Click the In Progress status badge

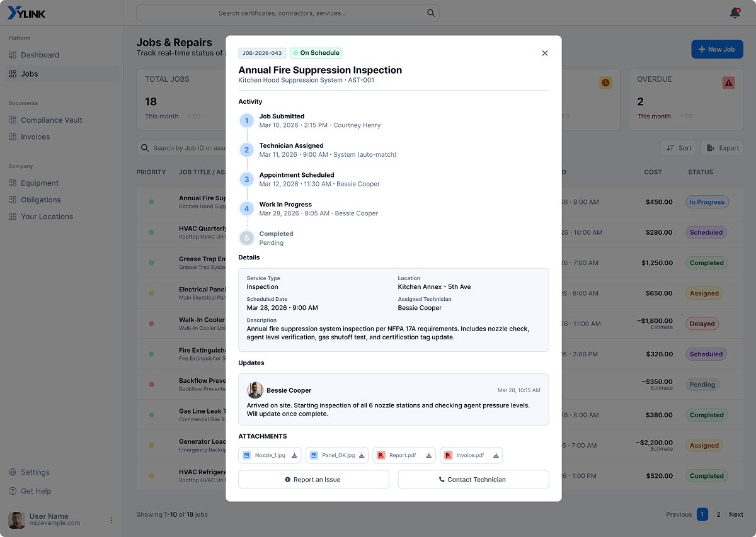pyautogui.click(x=707, y=202)
